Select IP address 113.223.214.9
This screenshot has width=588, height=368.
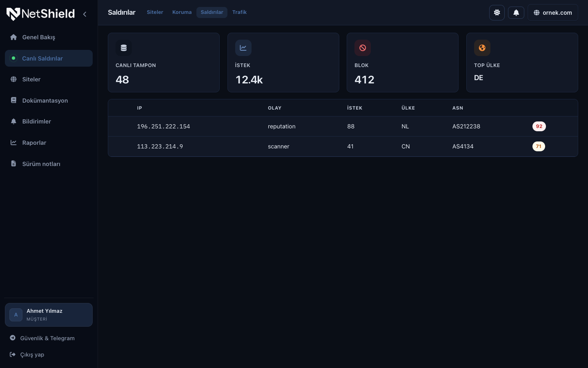click(x=160, y=146)
